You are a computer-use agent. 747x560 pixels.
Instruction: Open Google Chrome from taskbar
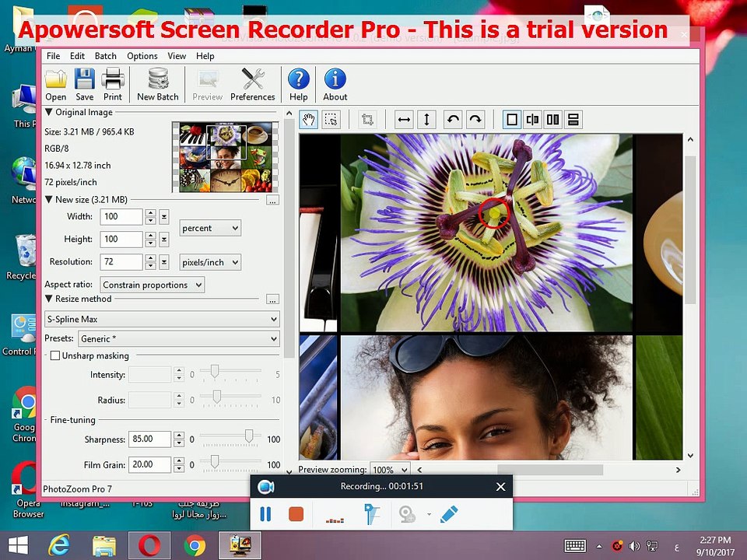(x=195, y=546)
